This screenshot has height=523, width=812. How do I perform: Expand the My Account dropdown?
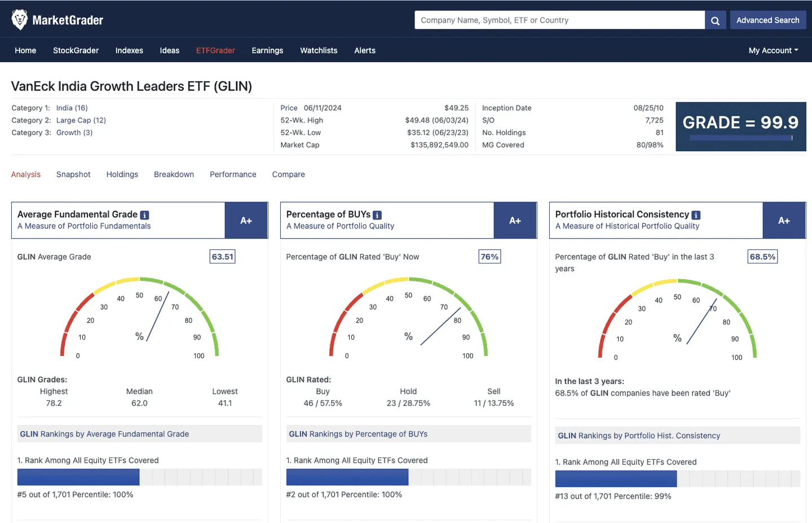tap(773, 50)
